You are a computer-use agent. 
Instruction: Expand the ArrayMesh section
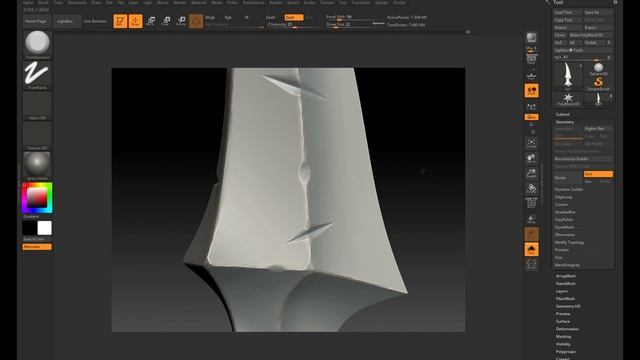(566, 276)
